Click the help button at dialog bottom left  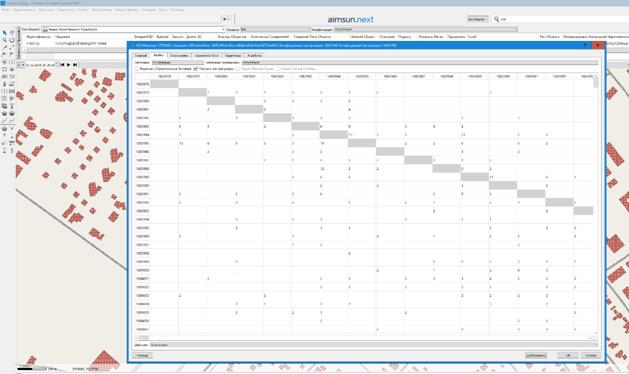[x=142, y=356]
